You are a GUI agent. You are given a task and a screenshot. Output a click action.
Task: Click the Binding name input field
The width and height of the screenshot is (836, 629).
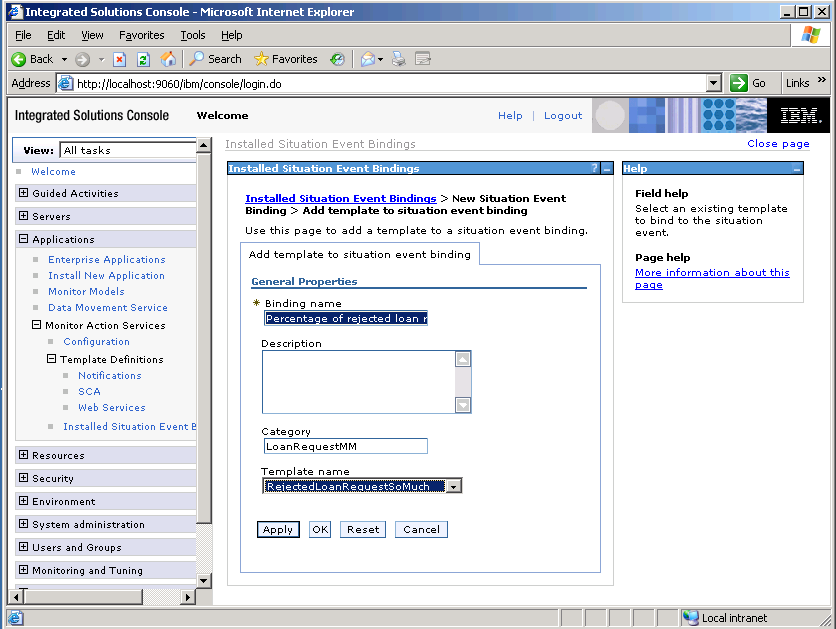coord(345,318)
